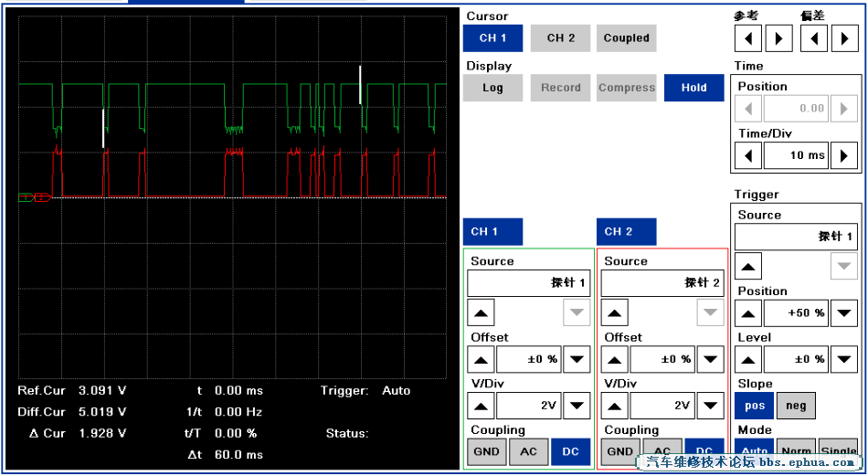Decrease CH 1 V/Div with down arrow

pos(577,407)
